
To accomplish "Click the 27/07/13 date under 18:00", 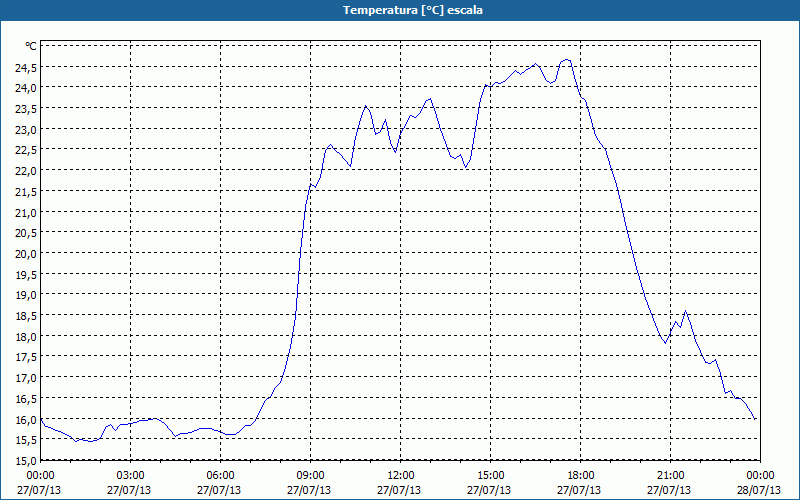I will [x=579, y=490].
